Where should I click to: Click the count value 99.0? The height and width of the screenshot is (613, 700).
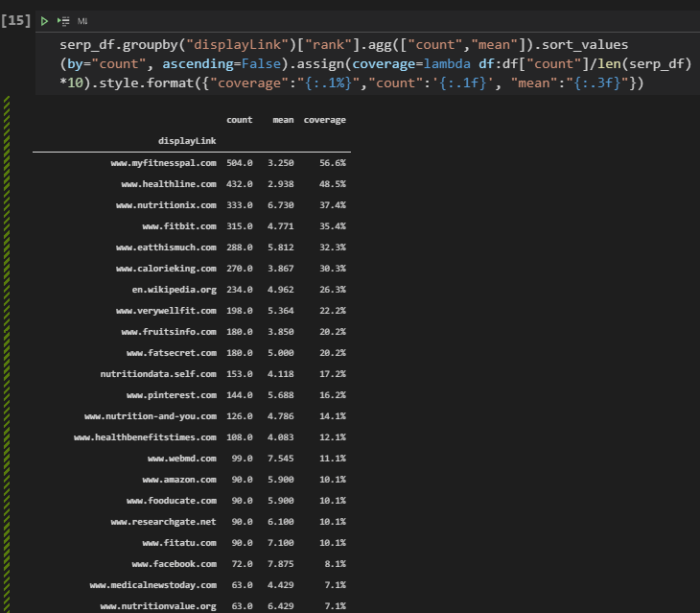tap(242, 459)
